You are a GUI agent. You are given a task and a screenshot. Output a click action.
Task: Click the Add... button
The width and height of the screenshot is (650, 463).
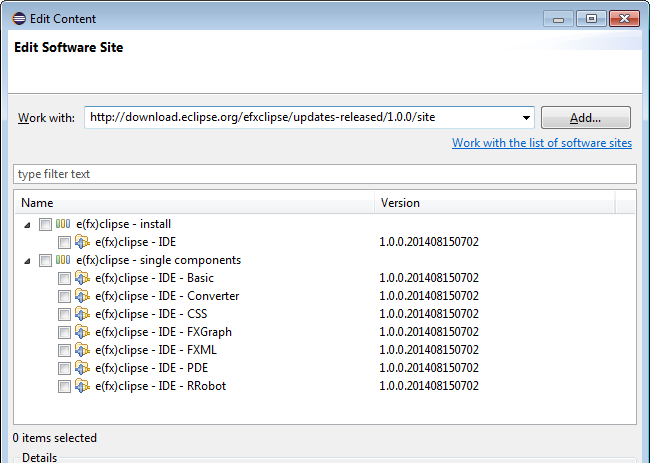tap(586, 118)
